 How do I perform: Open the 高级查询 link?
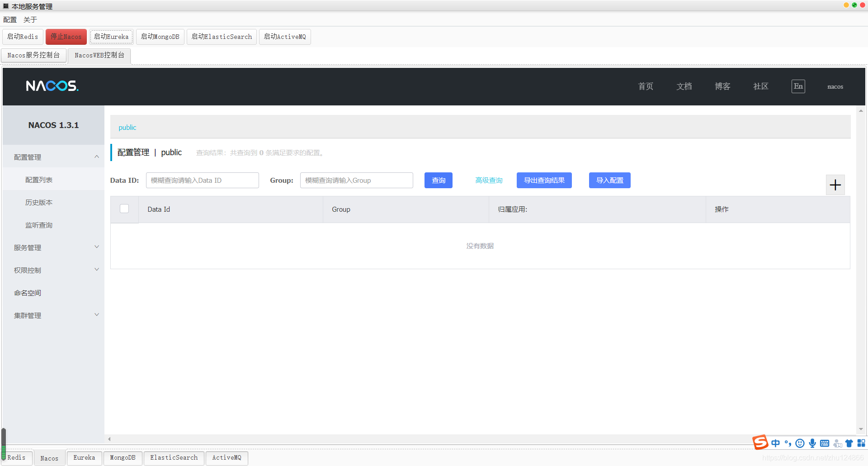pos(489,180)
